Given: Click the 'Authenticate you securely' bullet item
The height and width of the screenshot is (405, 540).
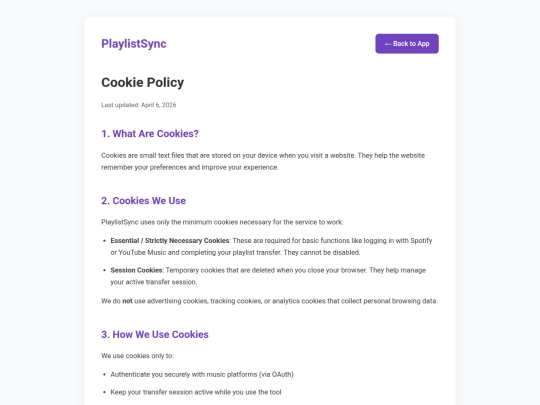Looking at the screenshot, I should 202,374.
